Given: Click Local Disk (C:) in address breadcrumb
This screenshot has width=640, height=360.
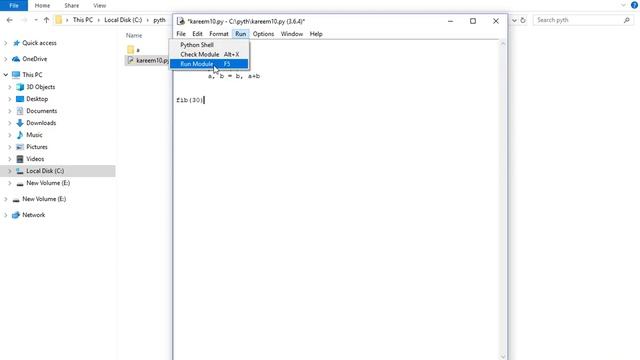Looking at the screenshot, I should tap(123, 20).
